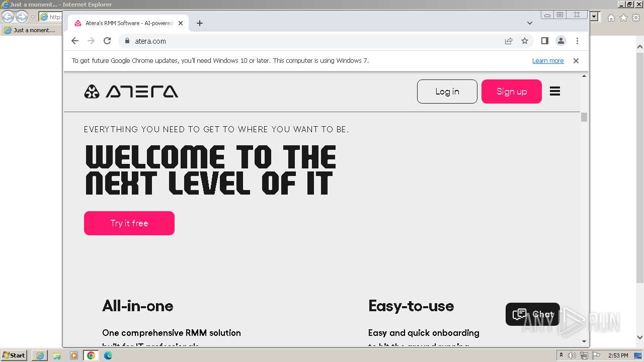View site information via the lock icon

[127, 41]
